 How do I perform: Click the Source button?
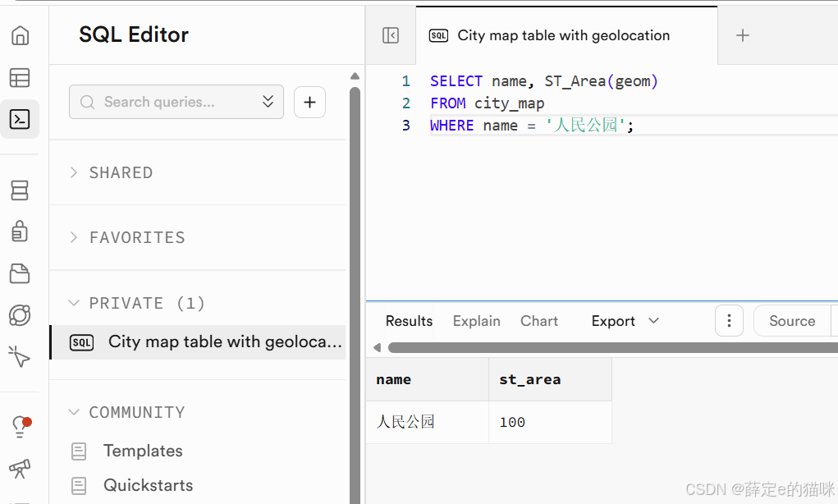coord(792,321)
